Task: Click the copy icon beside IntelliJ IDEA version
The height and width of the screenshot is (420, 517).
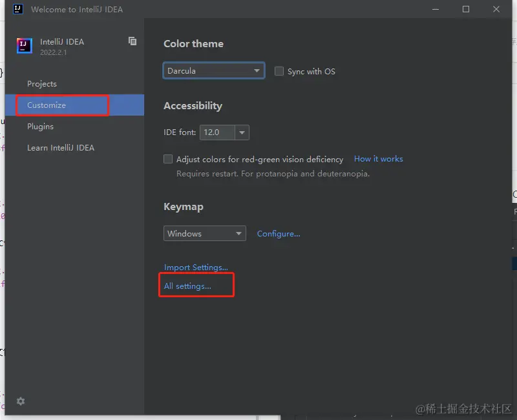Action: click(132, 41)
